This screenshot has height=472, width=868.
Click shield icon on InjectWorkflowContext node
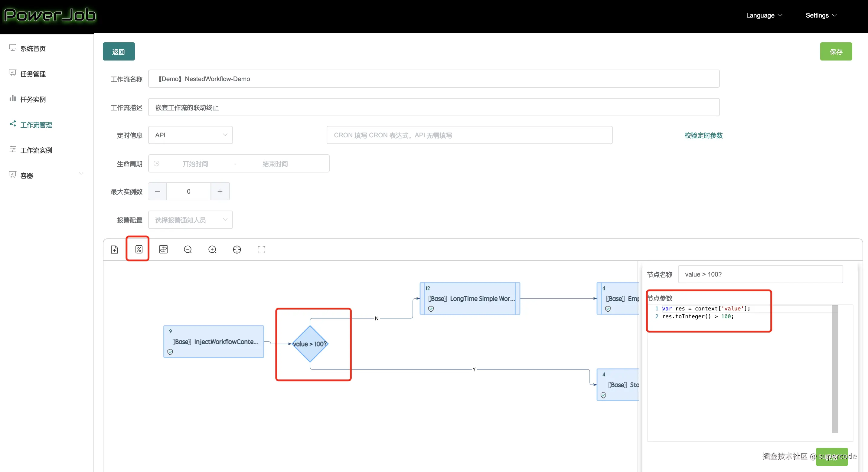click(170, 352)
